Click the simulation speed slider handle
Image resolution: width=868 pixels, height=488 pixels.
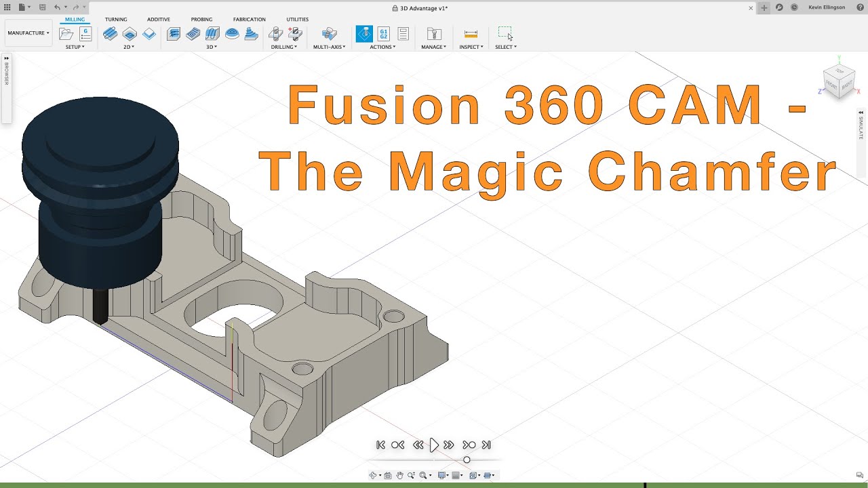(x=467, y=460)
